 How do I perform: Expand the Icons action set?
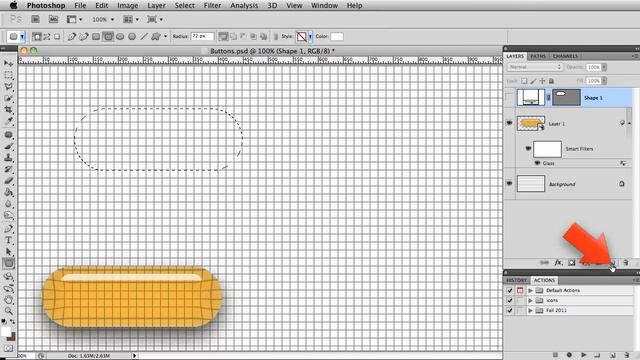coord(530,300)
